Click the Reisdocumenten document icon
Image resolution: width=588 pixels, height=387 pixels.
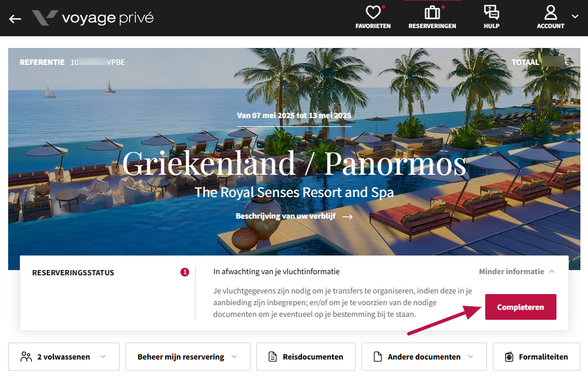point(273,357)
